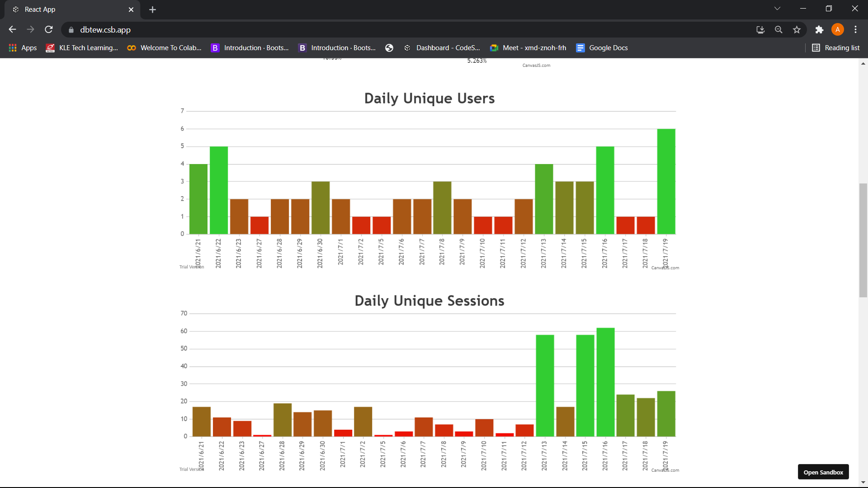
Task: Open the Apps grid shortcut
Action: point(23,48)
